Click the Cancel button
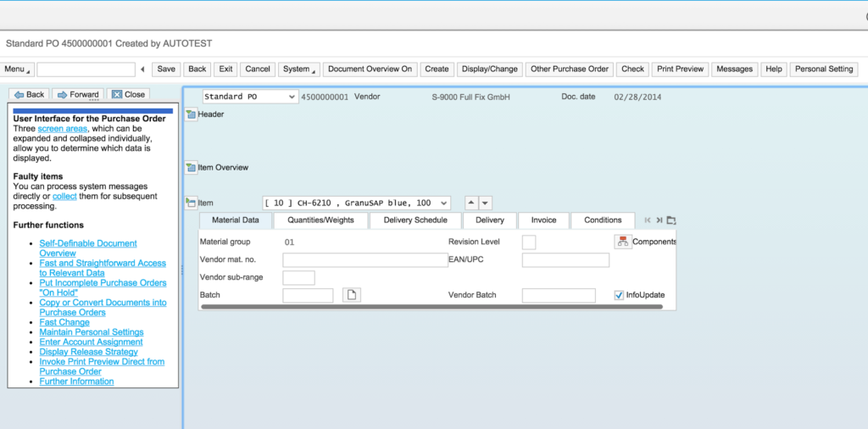868x429 pixels. click(258, 70)
